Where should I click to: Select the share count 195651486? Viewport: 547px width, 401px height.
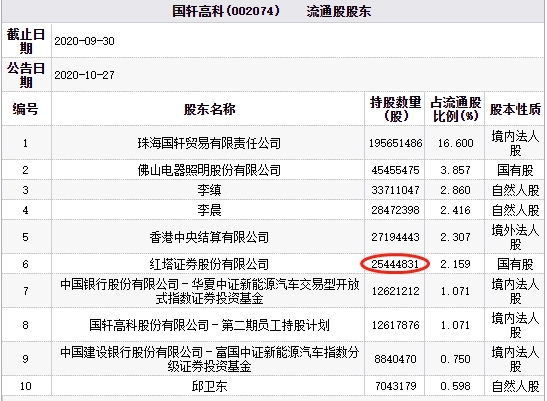[x=396, y=143]
